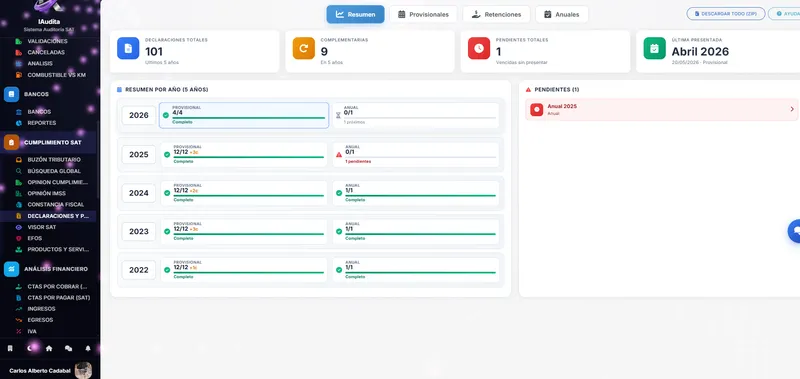Switch to the Provisionales tab
Image resolution: width=800 pixels, height=379 pixels.
[x=423, y=14]
